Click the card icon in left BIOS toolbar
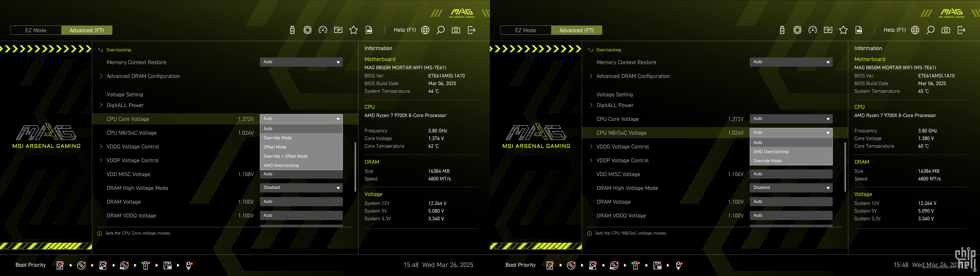980x276 pixels. click(x=338, y=30)
